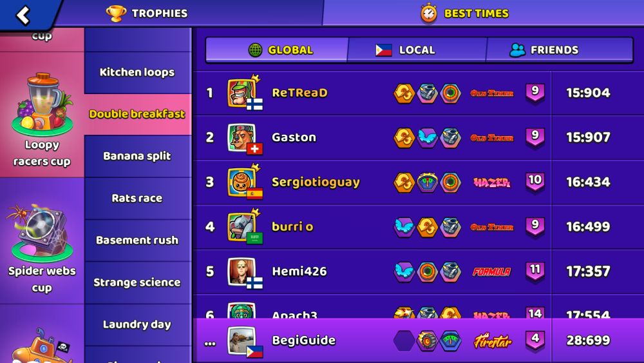Pick the Rats race track

[138, 198]
